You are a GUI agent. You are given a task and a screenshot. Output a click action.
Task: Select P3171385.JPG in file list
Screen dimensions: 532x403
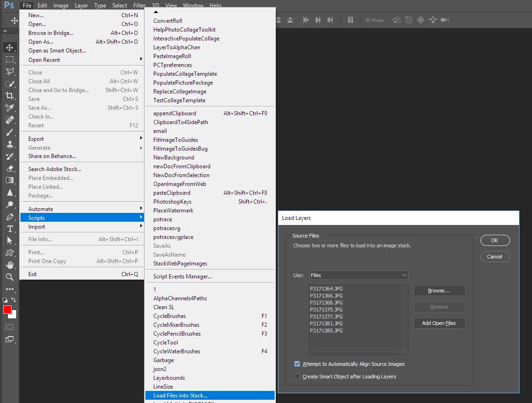(326, 330)
